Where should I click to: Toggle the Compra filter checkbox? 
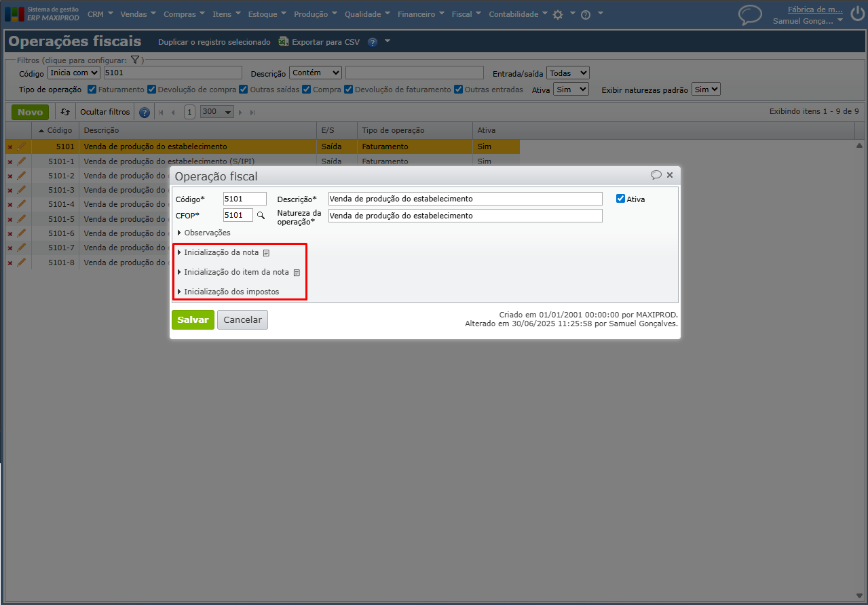click(x=307, y=89)
